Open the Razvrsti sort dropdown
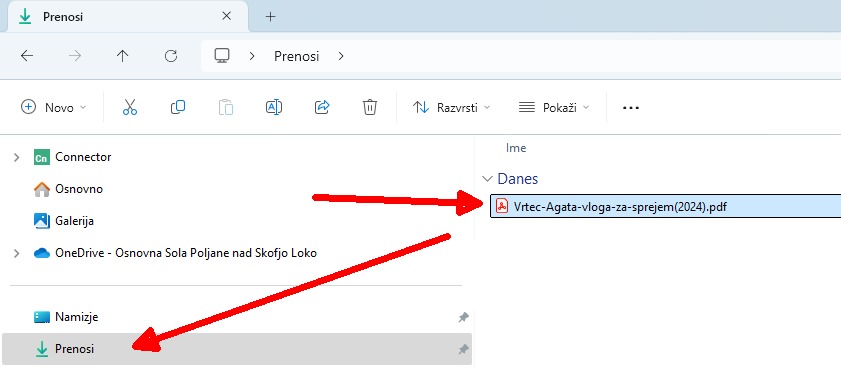This screenshot has width=841, height=368. (451, 107)
